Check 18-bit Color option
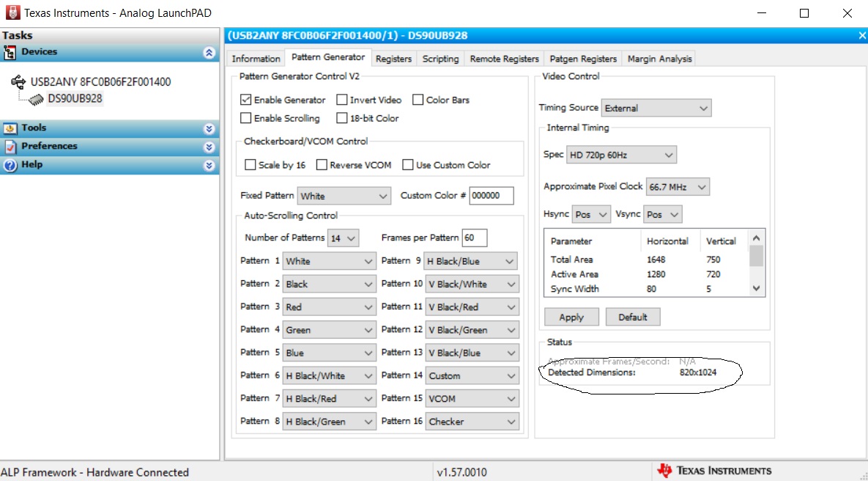Screen dimensions: 868x481 tap(341, 118)
